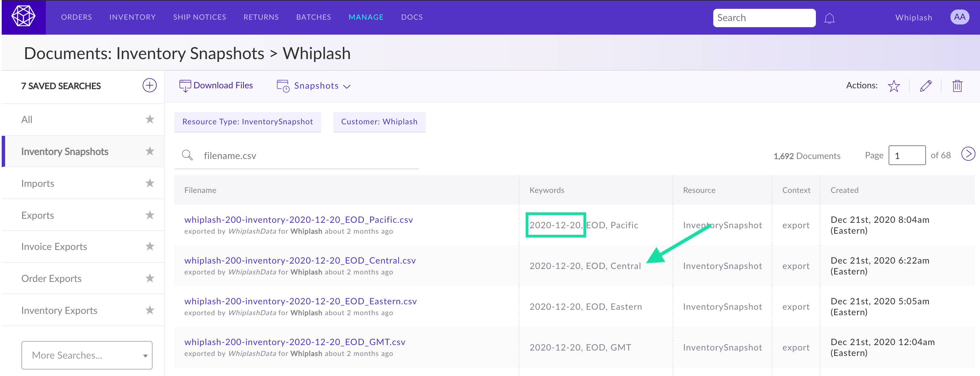This screenshot has width=980, height=376.
Task: Click the '7 SAVED SEARCHES' heading
Action: pyautogui.click(x=61, y=86)
